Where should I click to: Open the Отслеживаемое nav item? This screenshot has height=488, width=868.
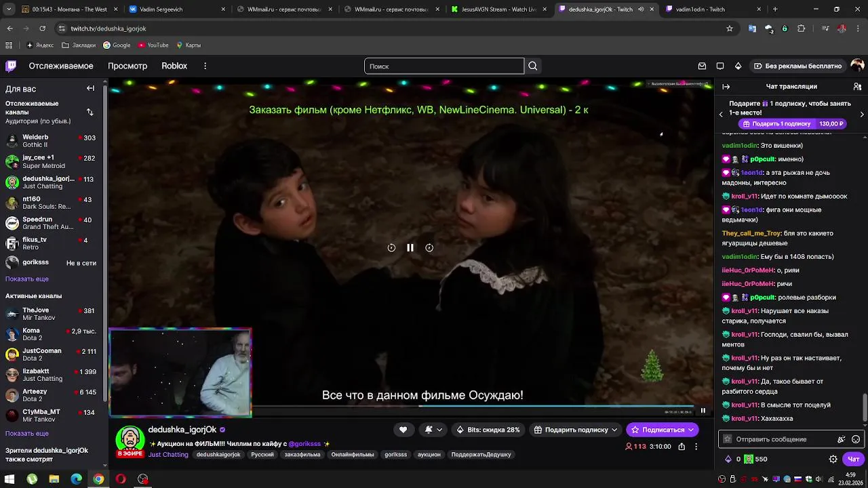[61, 66]
